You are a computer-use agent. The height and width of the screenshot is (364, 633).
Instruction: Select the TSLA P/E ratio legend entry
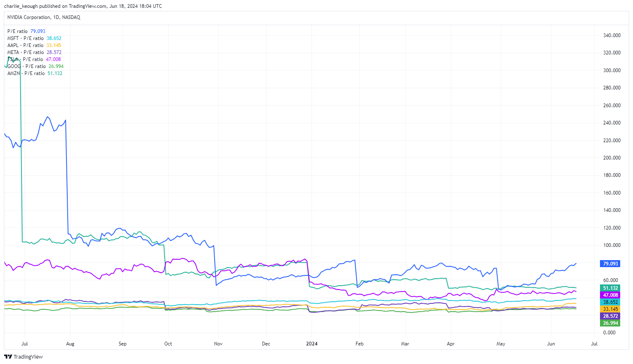34,59
